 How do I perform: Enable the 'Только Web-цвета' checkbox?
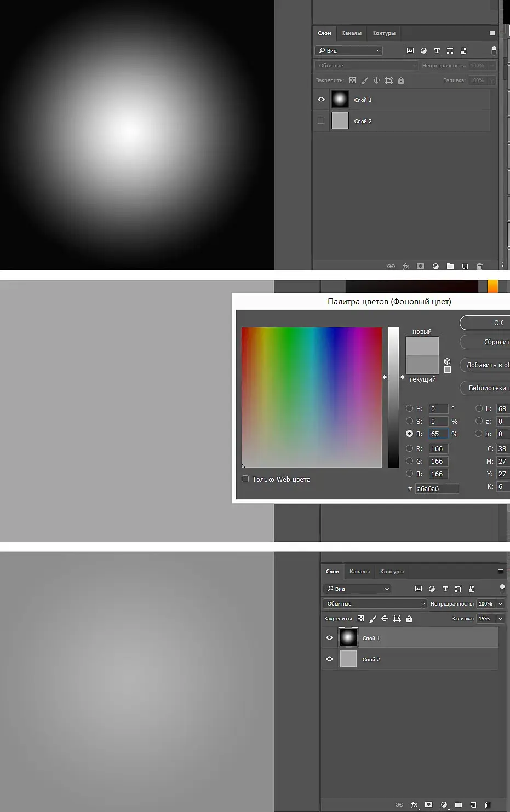point(245,479)
